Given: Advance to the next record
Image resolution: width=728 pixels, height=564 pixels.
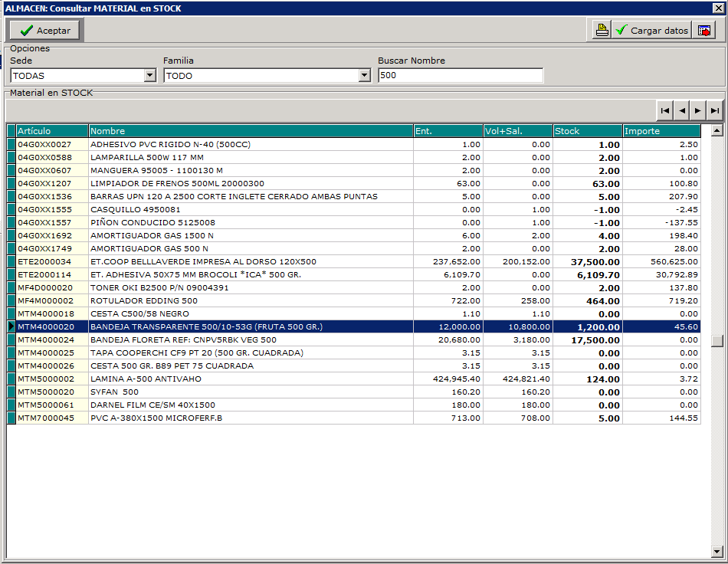Looking at the screenshot, I should pos(697,111).
